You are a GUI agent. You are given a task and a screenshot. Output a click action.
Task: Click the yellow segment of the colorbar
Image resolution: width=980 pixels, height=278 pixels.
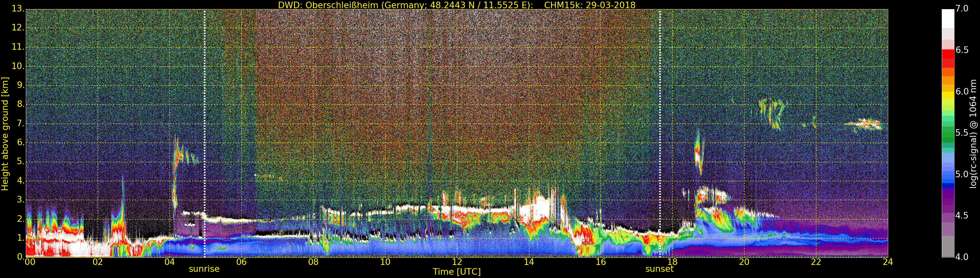point(948,95)
